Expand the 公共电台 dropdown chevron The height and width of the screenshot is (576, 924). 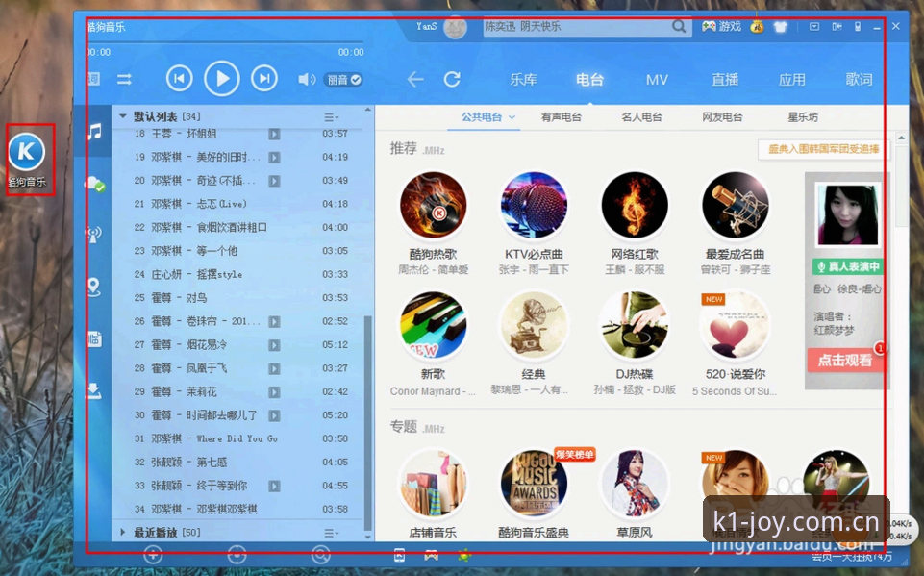click(x=512, y=117)
